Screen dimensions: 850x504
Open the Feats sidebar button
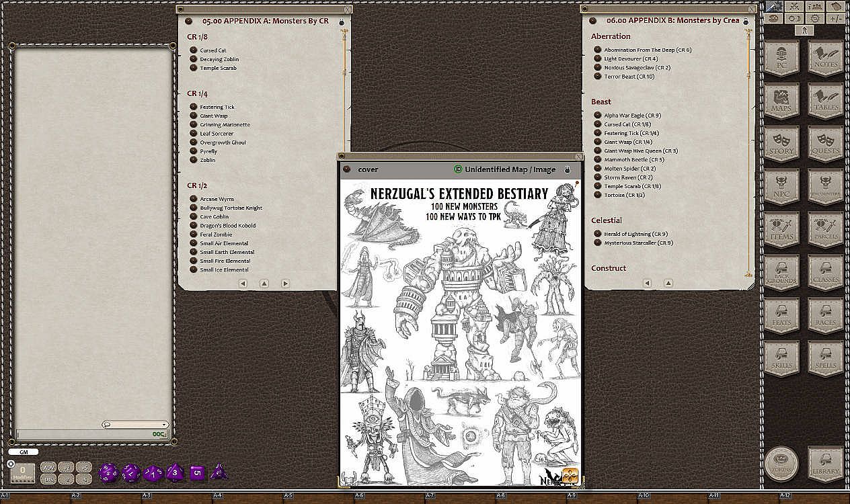[x=781, y=317]
